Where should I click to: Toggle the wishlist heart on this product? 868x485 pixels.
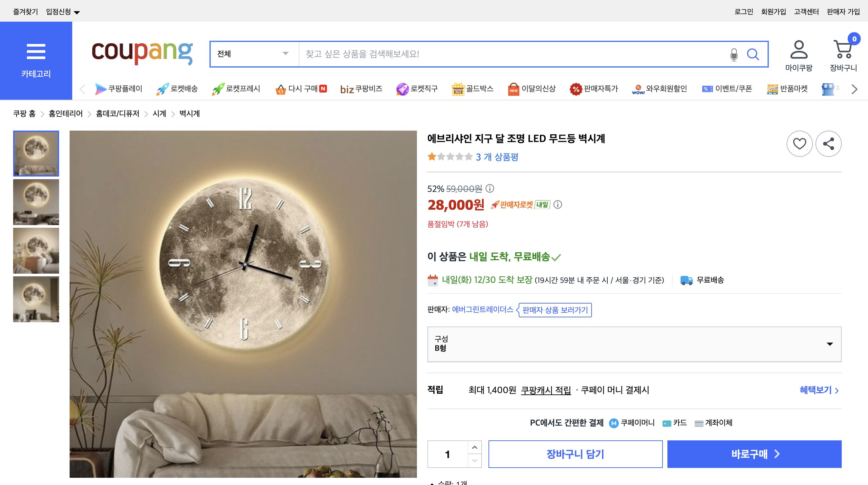tap(799, 143)
